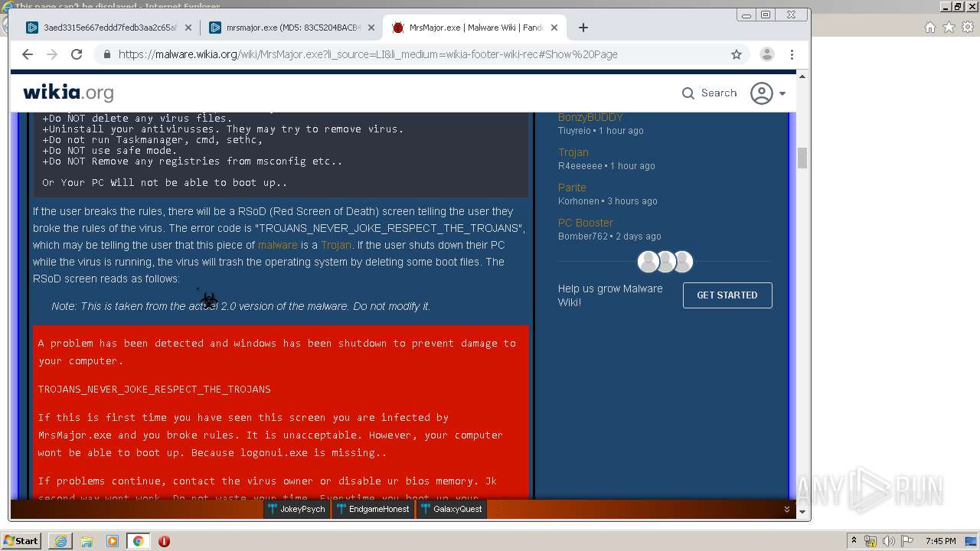
Task: Click IE tools gear in background window
Action: 968,28
